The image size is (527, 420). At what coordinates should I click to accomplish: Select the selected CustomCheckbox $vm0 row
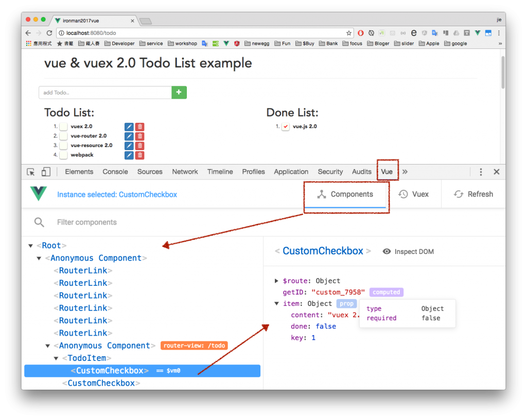point(142,371)
